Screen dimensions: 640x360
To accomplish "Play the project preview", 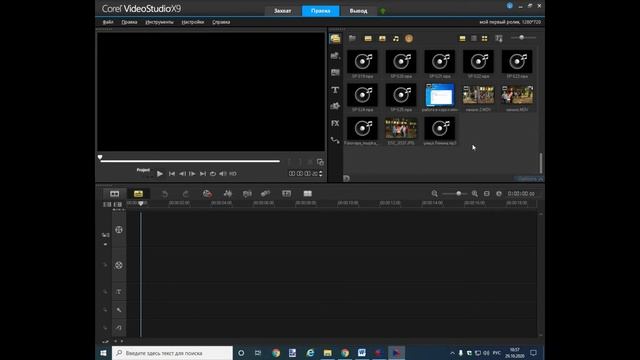I will pos(160,174).
